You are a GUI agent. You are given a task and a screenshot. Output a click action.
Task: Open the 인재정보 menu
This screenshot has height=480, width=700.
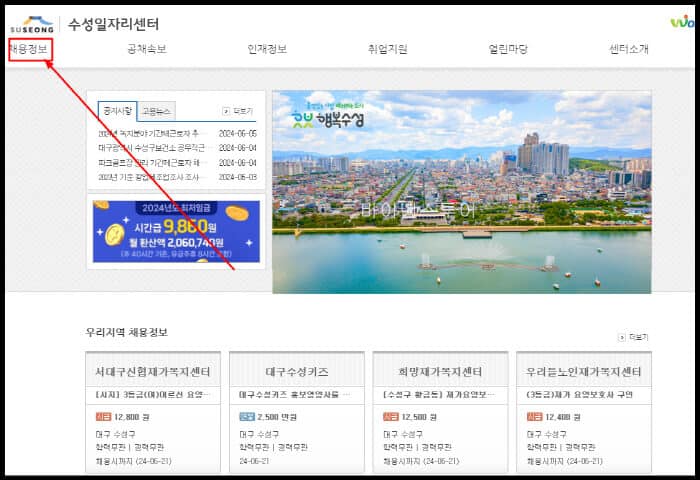[267, 49]
